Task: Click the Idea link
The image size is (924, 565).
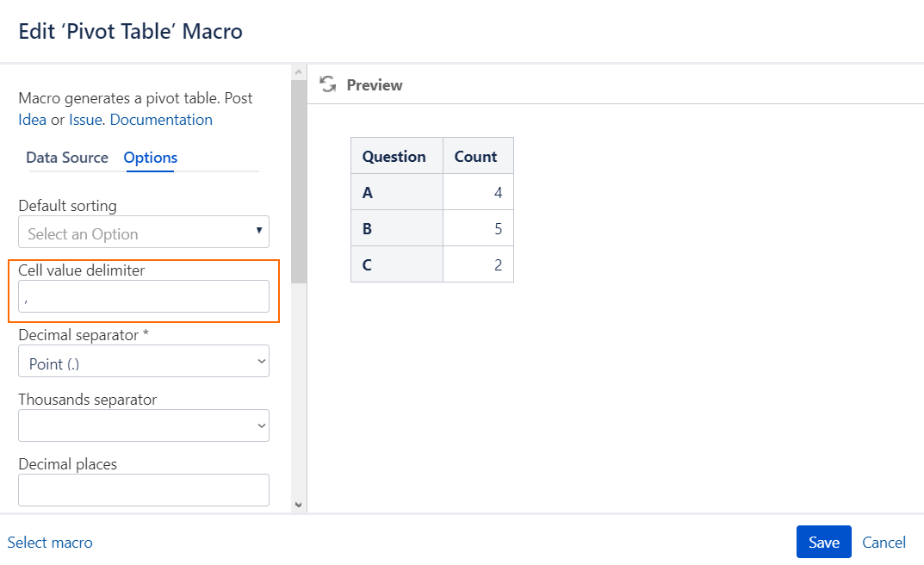Action: point(32,119)
